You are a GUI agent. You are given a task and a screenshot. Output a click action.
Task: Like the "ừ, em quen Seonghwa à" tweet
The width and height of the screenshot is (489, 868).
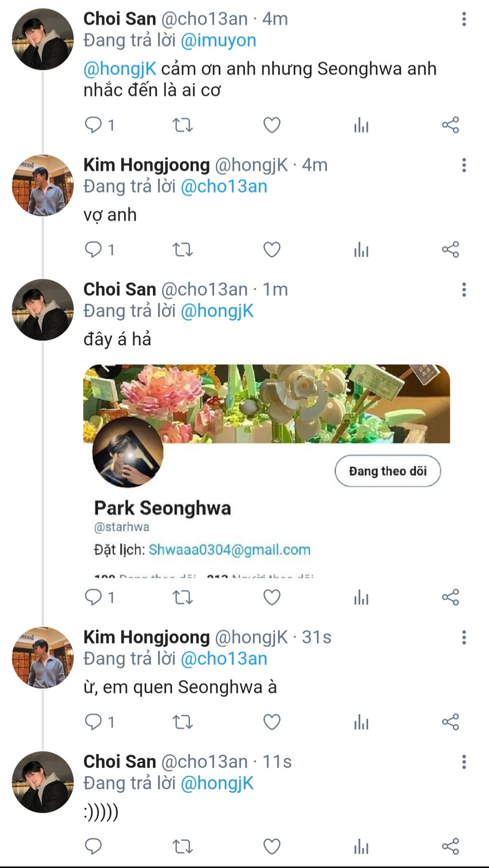pyautogui.click(x=272, y=722)
